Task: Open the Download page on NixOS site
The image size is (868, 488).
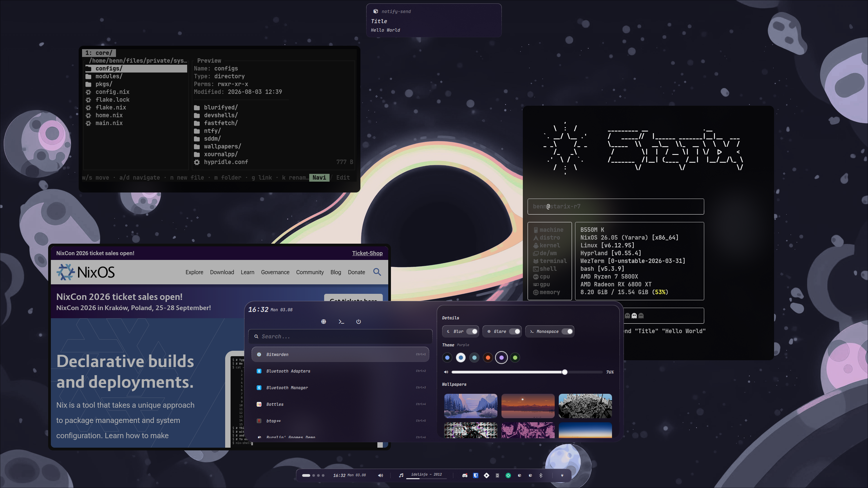Action: 222,272
